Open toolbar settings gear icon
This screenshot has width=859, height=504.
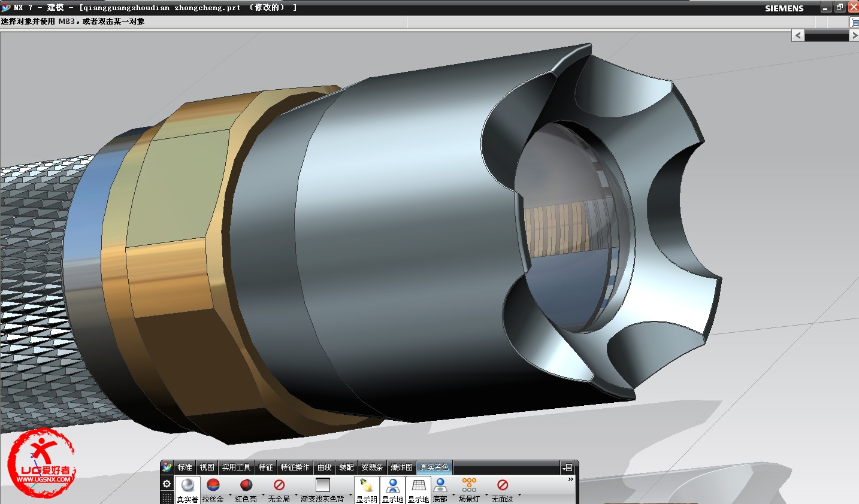(167, 484)
